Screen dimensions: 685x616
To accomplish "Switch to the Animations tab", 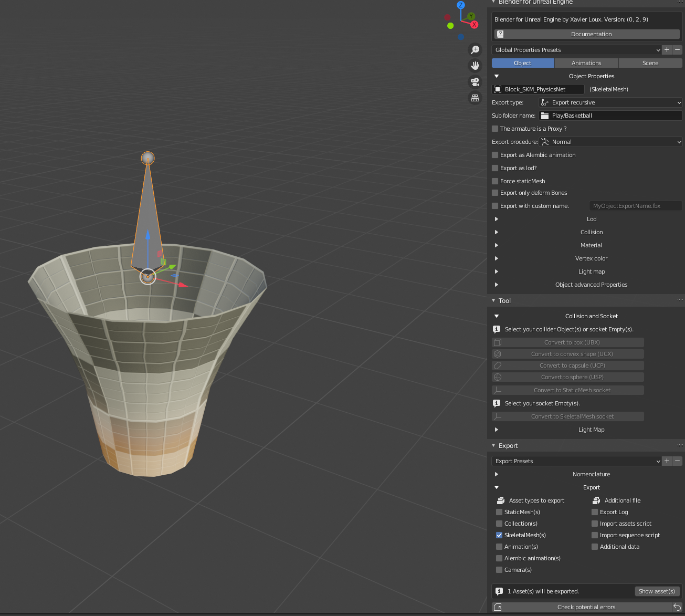I will point(586,62).
